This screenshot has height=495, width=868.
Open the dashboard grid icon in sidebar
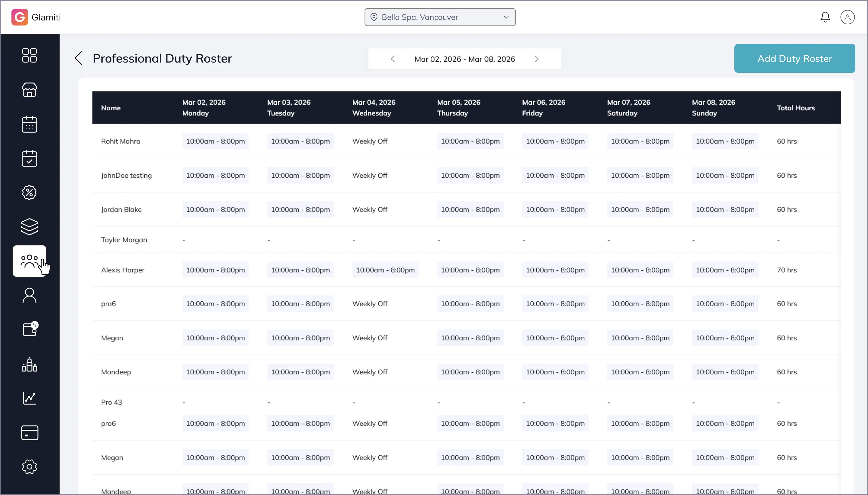coord(29,55)
